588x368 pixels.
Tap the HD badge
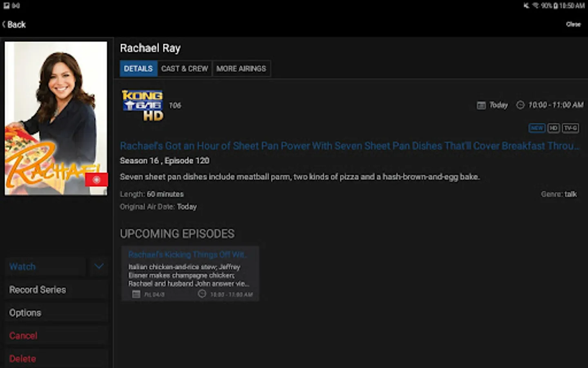[x=553, y=128]
